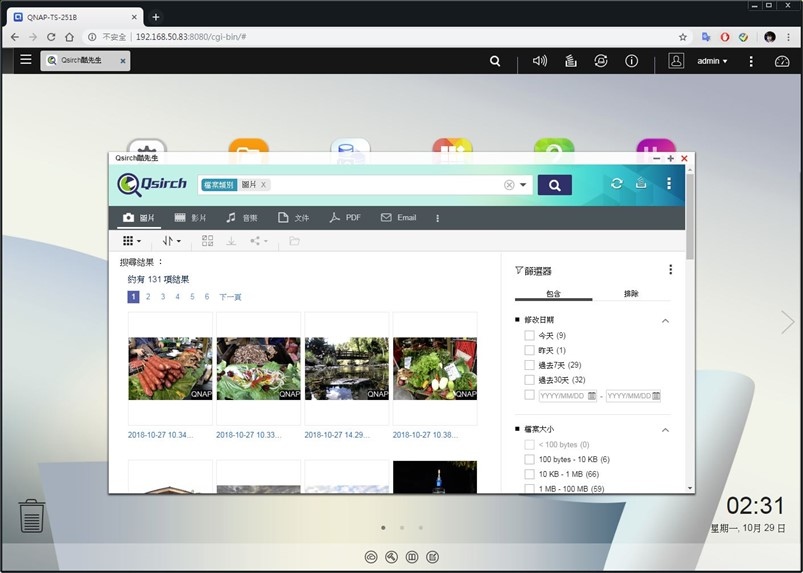Viewport: 803px width, 573px height.
Task: Click the open folder icon in toolbar
Action: click(x=294, y=241)
